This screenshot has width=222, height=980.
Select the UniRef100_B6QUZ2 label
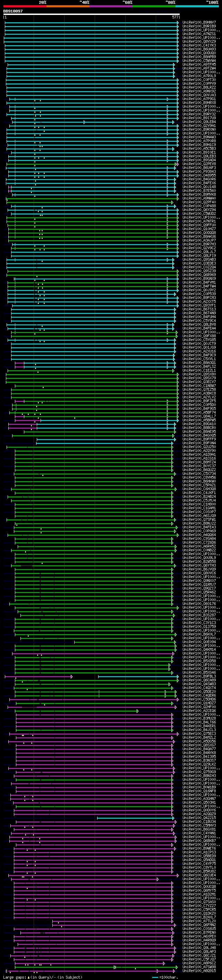pos(199,470)
